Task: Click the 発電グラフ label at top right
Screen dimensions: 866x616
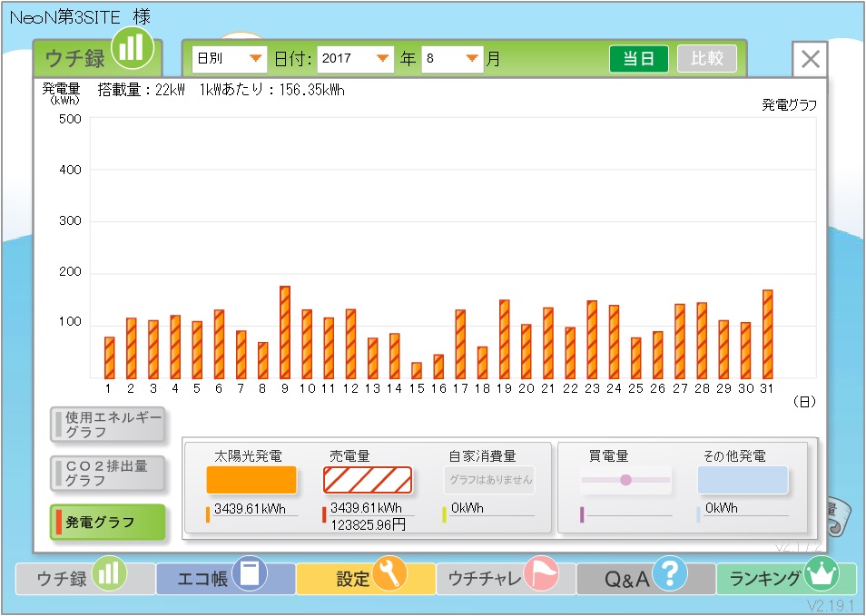Action: 789,105
